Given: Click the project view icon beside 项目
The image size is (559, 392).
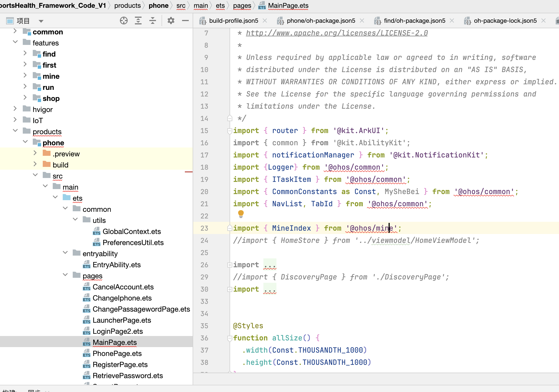Looking at the screenshot, I should click(10, 21).
